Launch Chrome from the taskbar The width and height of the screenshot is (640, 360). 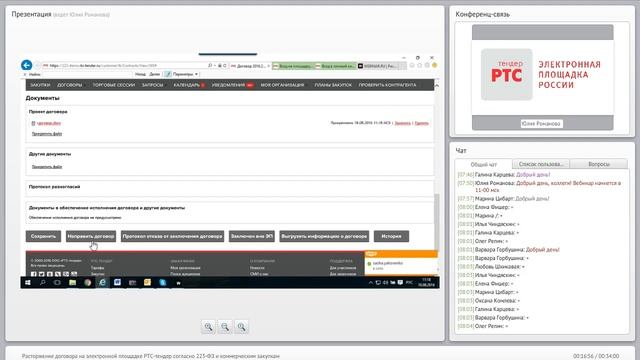point(87,282)
